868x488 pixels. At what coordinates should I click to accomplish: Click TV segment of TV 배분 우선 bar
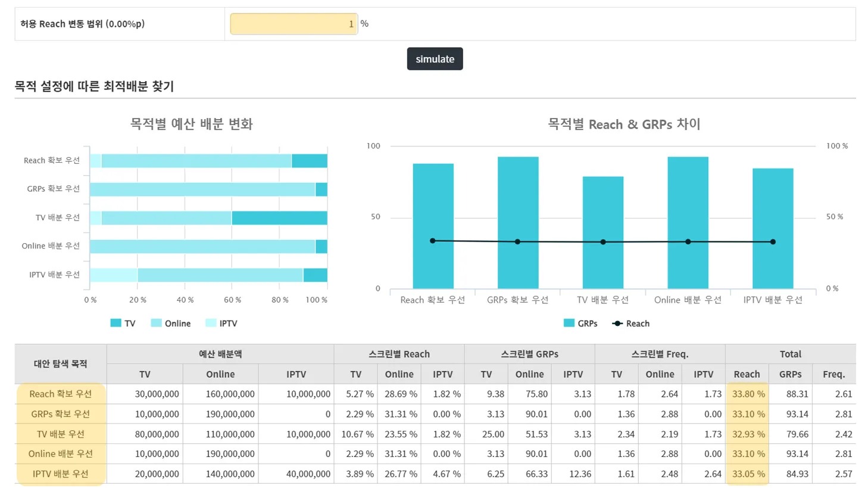click(279, 218)
